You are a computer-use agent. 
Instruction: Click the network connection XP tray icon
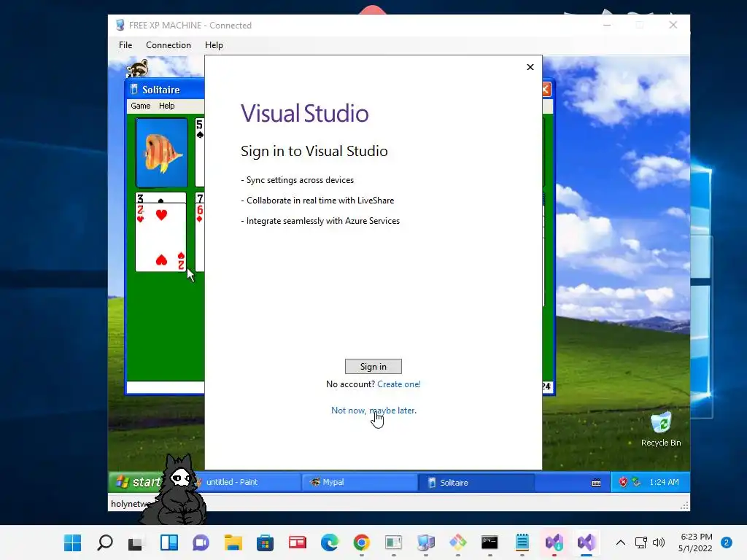(636, 482)
